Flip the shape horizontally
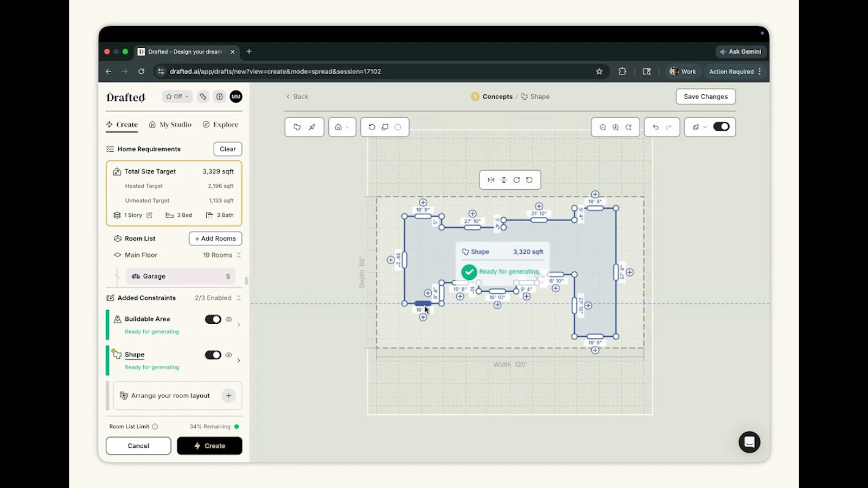868x488 pixels. (x=491, y=180)
